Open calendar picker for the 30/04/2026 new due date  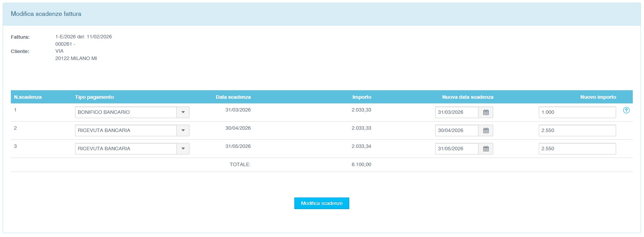pos(486,131)
